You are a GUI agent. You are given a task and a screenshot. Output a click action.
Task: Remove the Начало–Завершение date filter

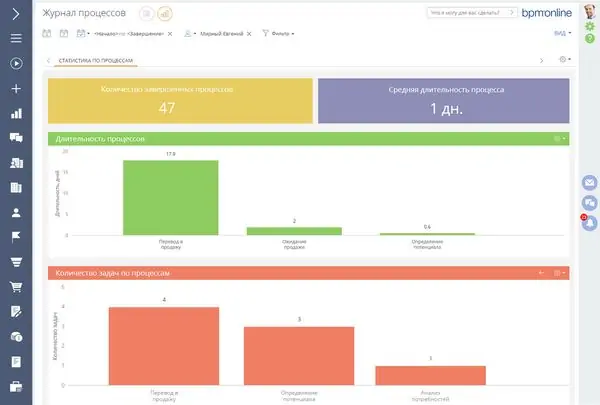pos(170,33)
